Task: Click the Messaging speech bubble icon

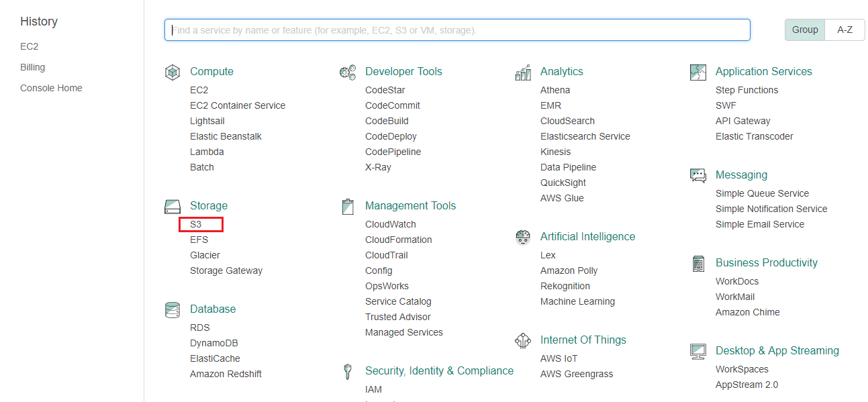Action: pos(698,176)
